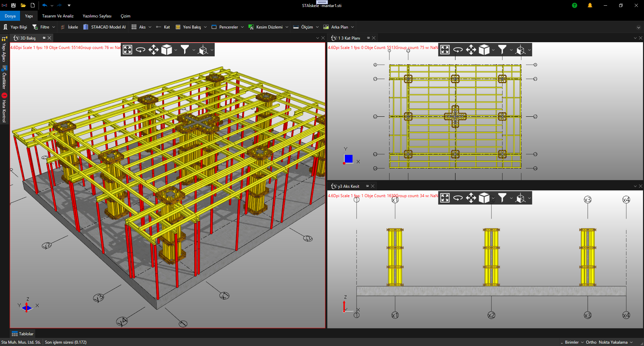Toggle Ortho mode in status bar
Screen dimensions: 644x346
(591, 342)
